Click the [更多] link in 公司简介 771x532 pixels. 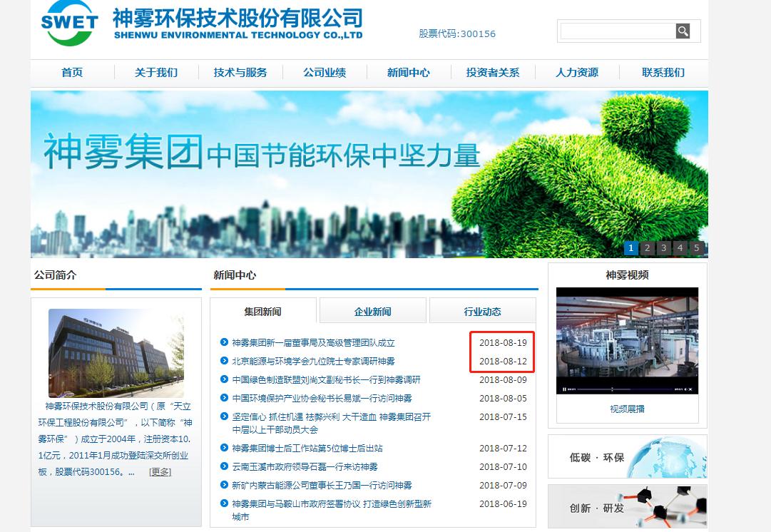(160, 472)
